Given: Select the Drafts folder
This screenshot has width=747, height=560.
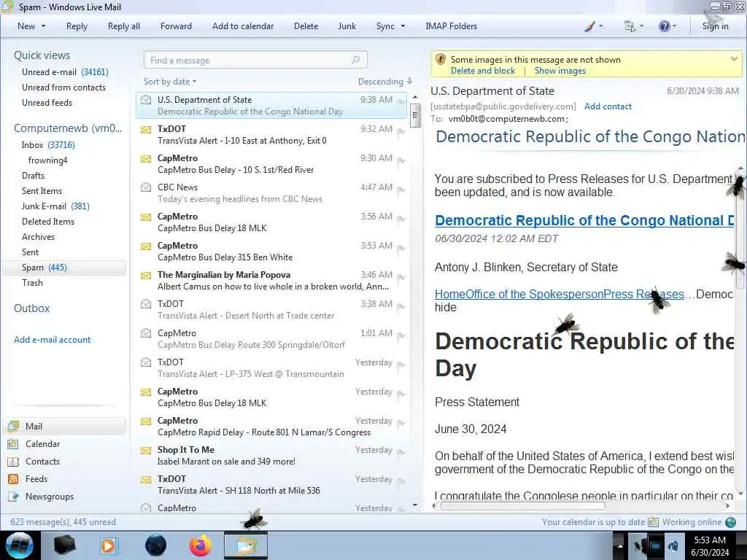Looking at the screenshot, I should point(33,176).
